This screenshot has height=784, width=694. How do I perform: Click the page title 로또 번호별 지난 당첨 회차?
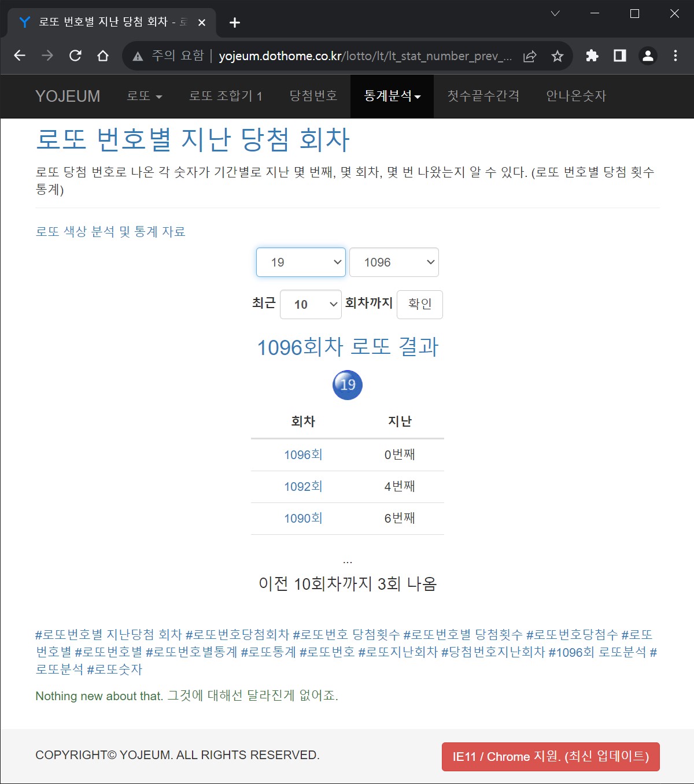point(193,139)
